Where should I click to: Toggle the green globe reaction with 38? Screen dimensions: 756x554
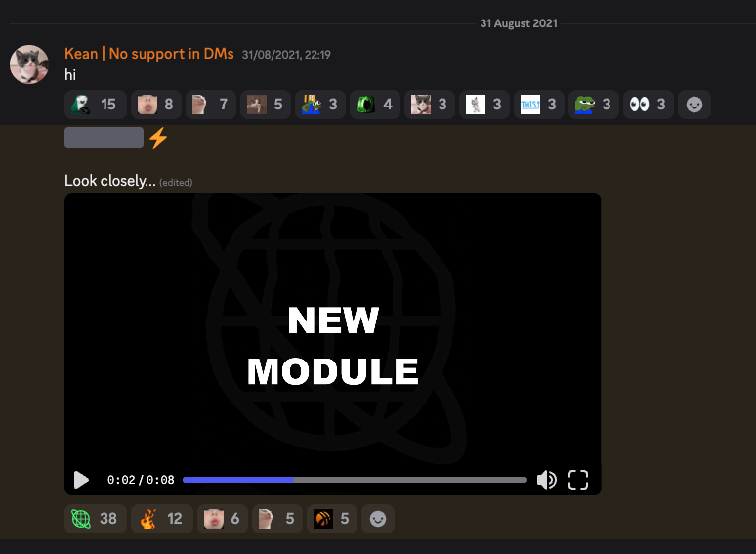[96, 519]
